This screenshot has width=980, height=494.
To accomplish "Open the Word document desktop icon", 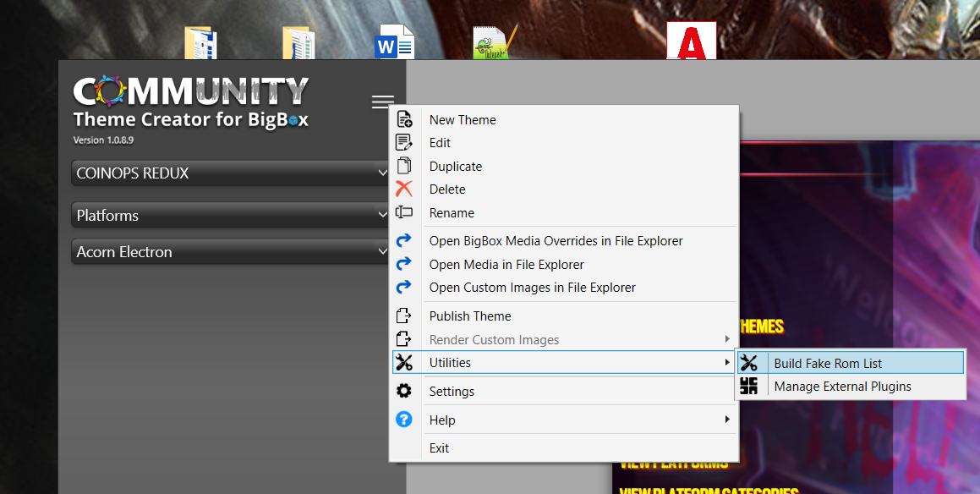I will click(x=394, y=42).
